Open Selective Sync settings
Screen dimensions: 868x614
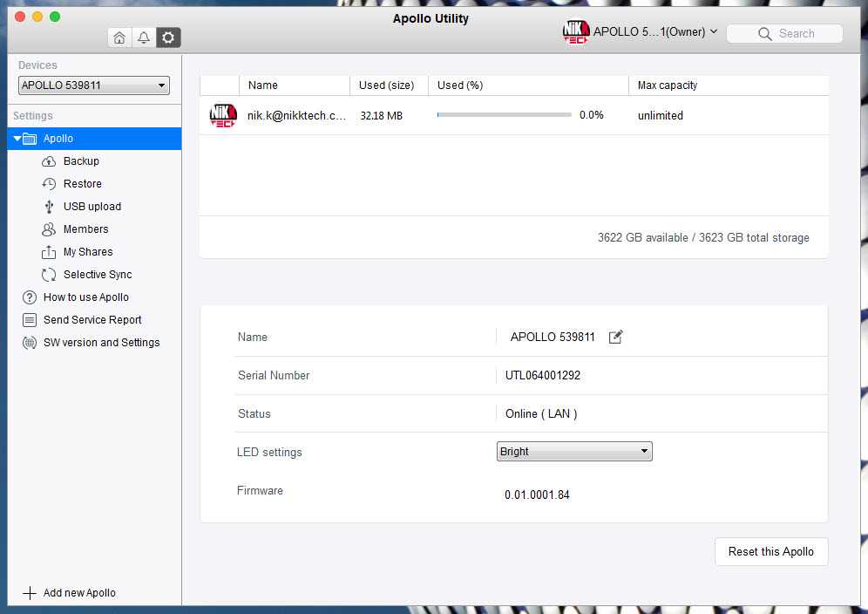pyautogui.click(x=98, y=275)
